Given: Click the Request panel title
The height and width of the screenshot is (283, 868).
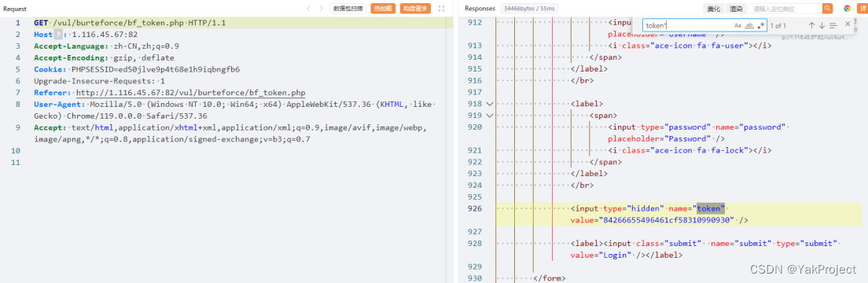Looking at the screenshot, I should pyautogui.click(x=15, y=9).
